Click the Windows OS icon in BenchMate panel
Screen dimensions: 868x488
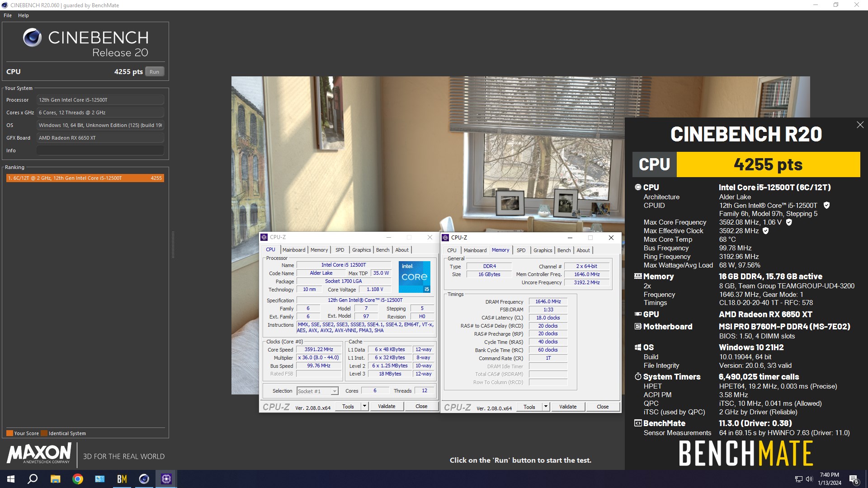point(638,347)
